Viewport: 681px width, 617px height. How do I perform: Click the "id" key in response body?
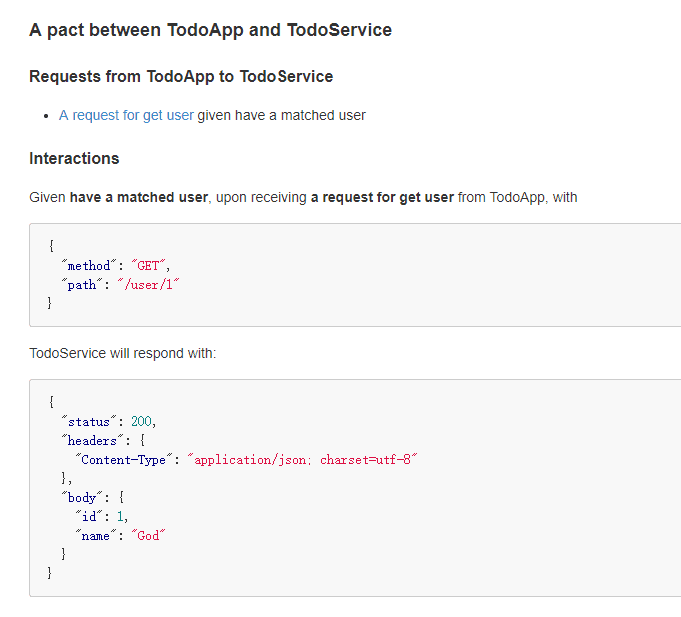[x=88, y=516]
